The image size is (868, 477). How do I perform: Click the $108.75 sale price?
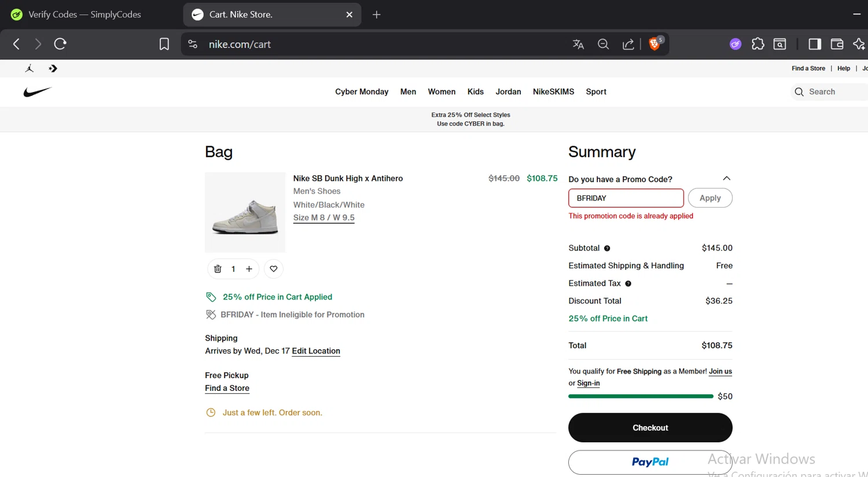[542, 179]
